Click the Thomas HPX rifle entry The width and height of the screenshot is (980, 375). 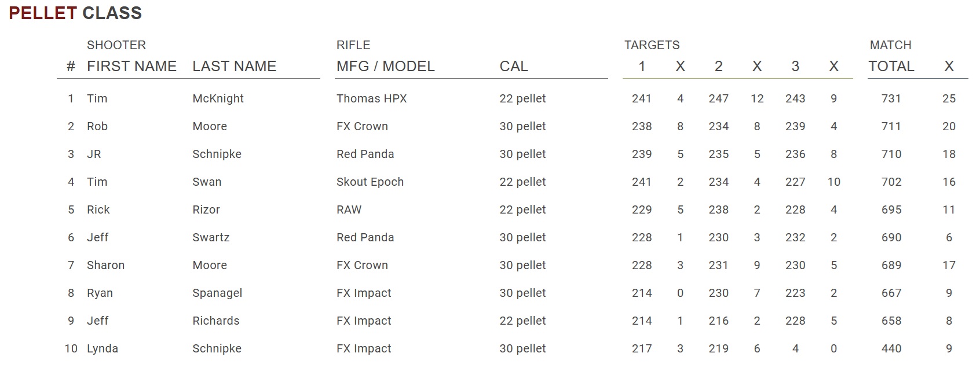371,98
